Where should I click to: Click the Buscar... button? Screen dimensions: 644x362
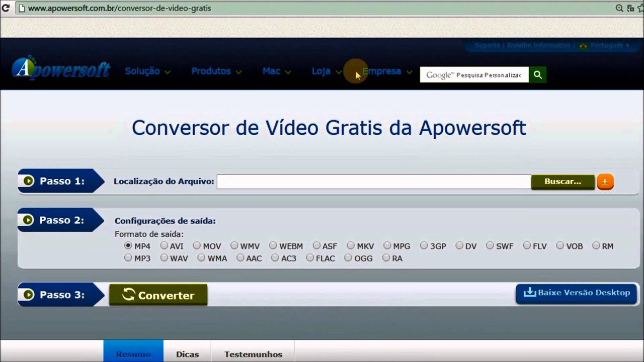[x=562, y=182]
